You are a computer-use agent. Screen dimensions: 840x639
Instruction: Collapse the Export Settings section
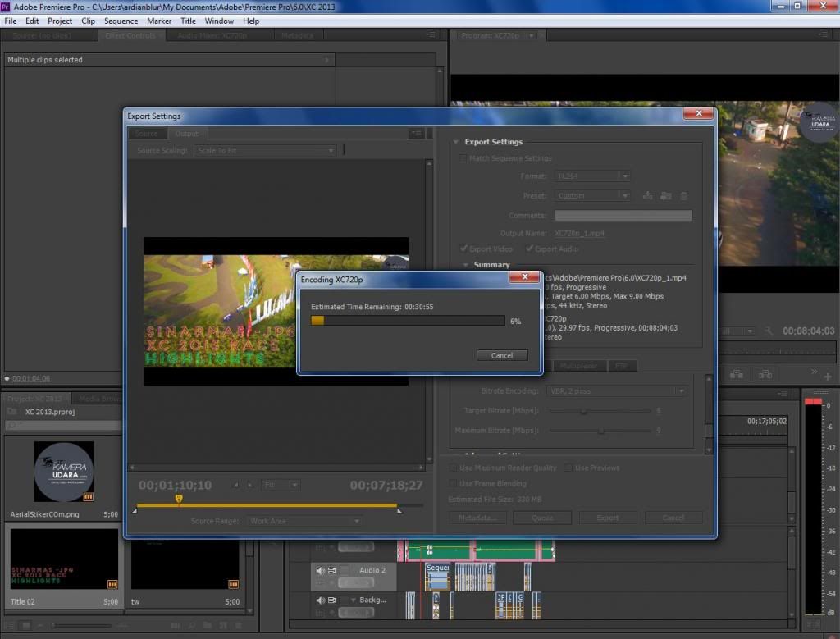pos(456,142)
